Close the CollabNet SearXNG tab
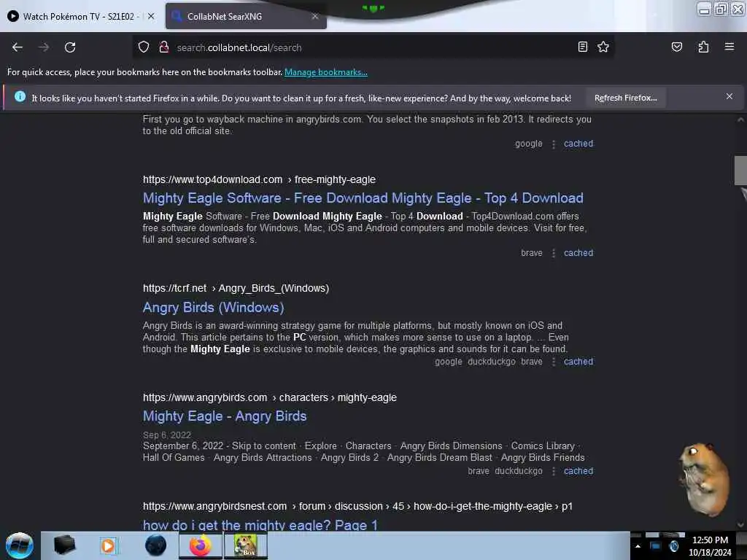 point(315,16)
